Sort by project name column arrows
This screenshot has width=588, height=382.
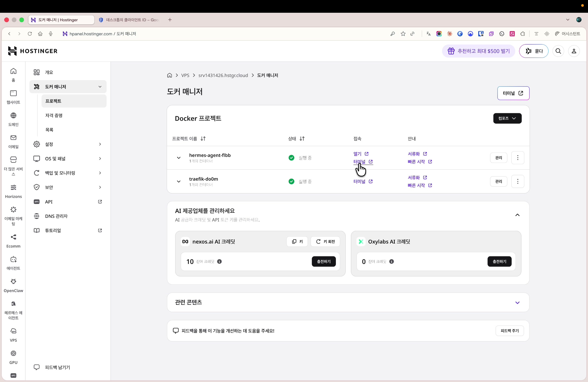203,138
